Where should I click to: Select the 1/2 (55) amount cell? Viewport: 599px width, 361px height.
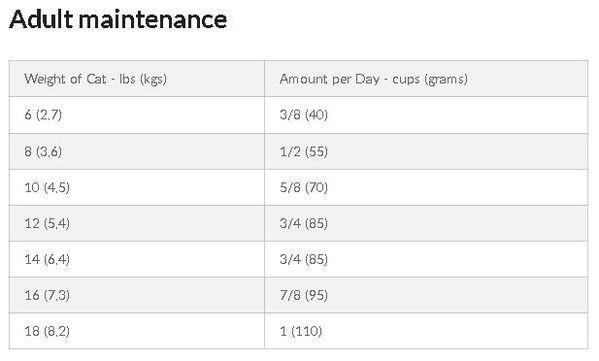(x=426, y=152)
